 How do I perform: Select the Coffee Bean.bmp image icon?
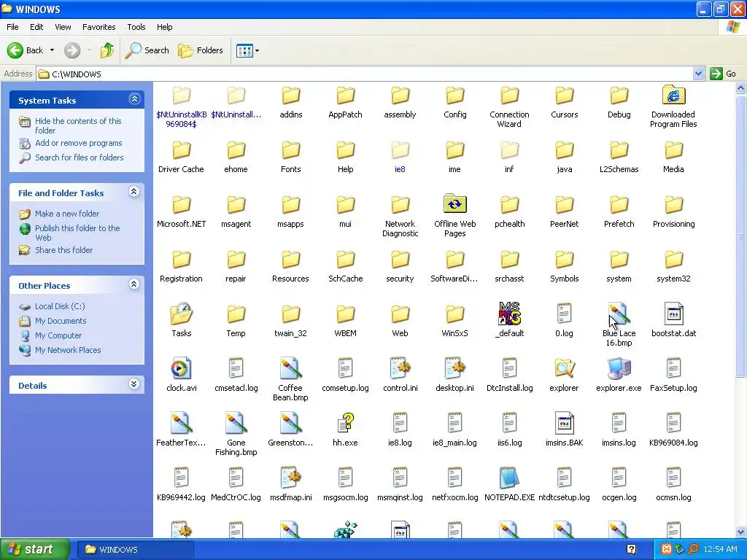click(x=290, y=368)
